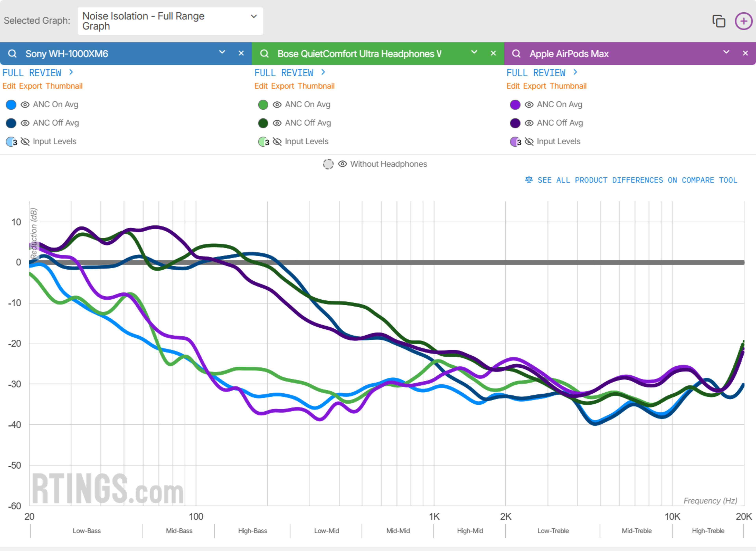Show Bose Input Levels curves
Viewport: 756px width, 551px height.
(x=277, y=141)
